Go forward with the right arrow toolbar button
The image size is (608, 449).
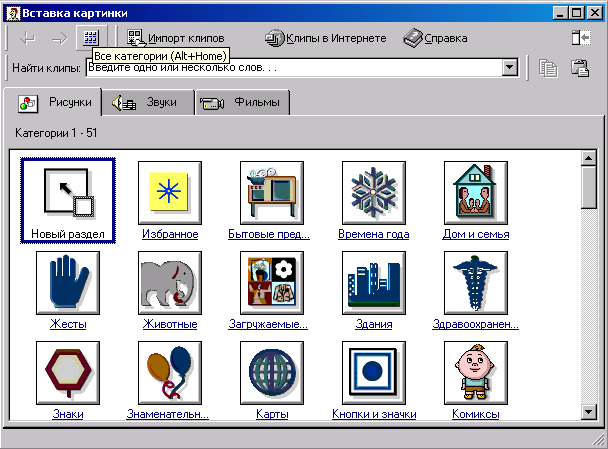tap(59, 38)
